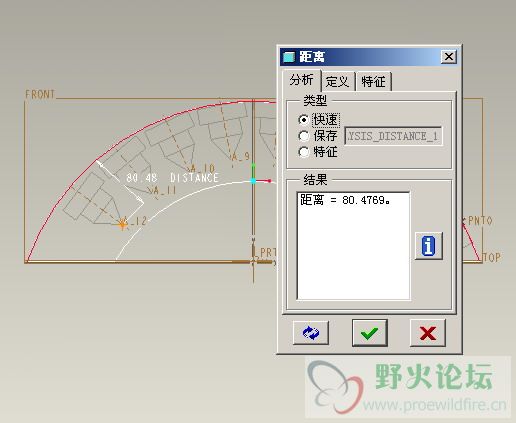The image size is (516, 423).
Task: Click the 80.48 DISTANCE dimension label
Action: pos(172,177)
